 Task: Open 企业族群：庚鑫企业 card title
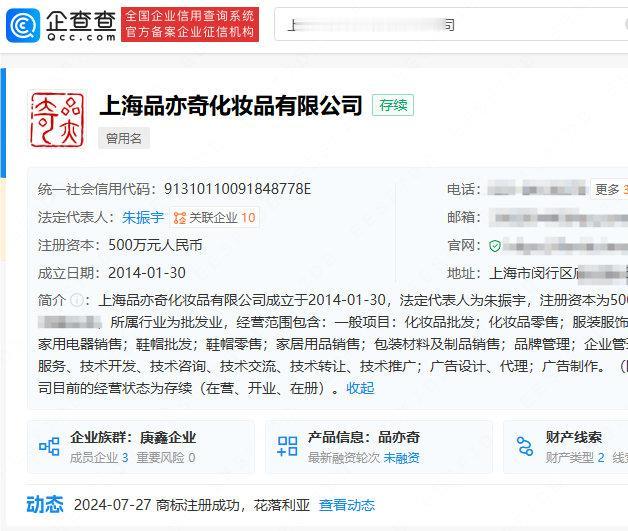133,437
